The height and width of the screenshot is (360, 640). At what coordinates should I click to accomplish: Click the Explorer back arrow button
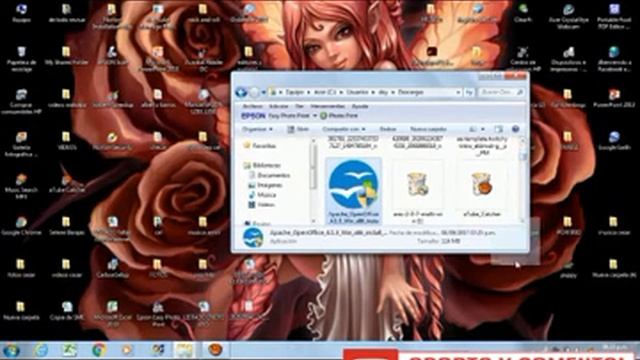click(241, 92)
